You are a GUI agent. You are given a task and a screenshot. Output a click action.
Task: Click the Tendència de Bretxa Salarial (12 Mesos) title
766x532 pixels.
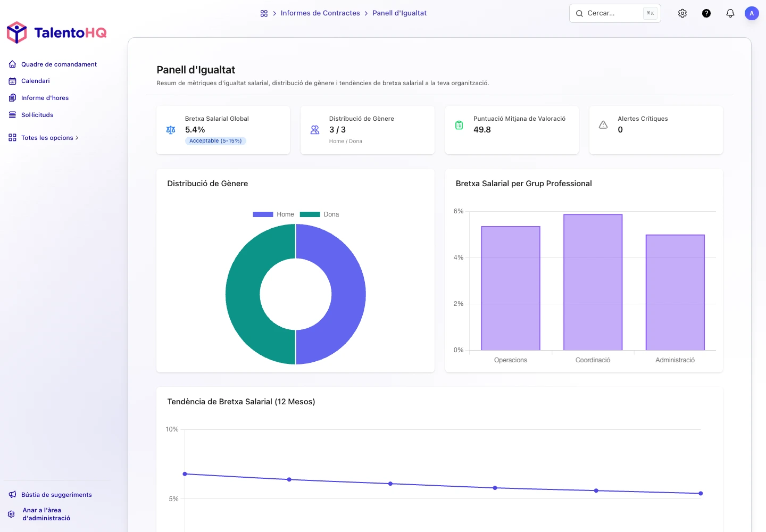[241, 402]
